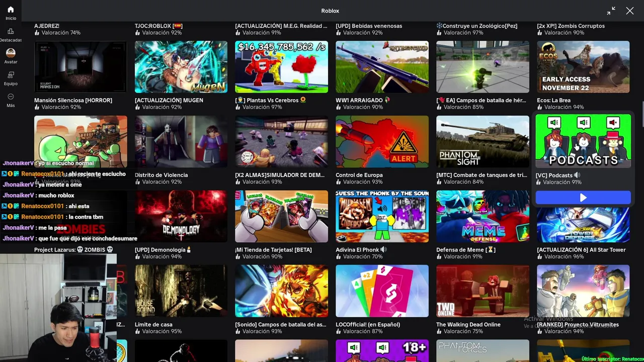Open House Bound Límite de casa thumbnail

(181, 291)
